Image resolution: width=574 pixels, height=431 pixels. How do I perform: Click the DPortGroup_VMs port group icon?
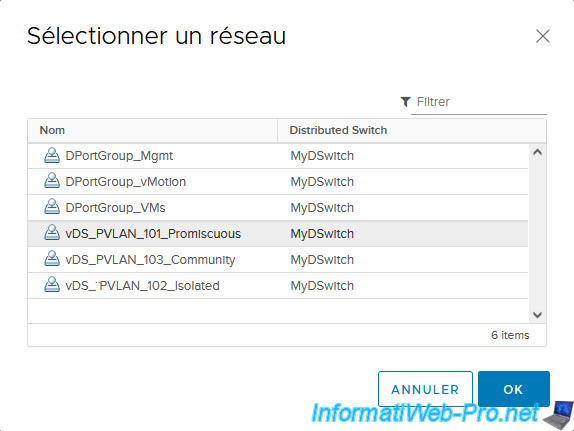[x=52, y=207]
